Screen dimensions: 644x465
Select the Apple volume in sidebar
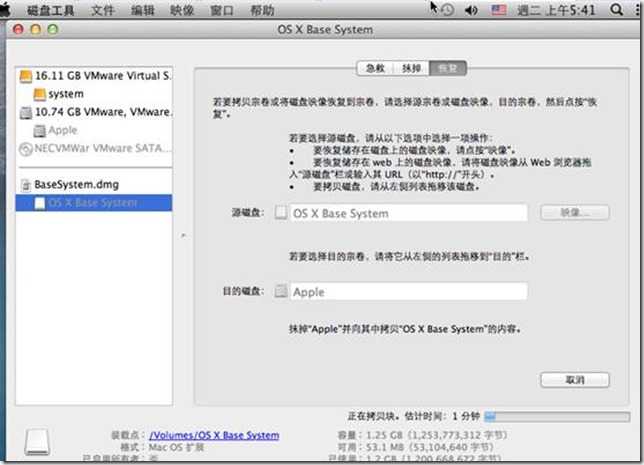click(94, 130)
